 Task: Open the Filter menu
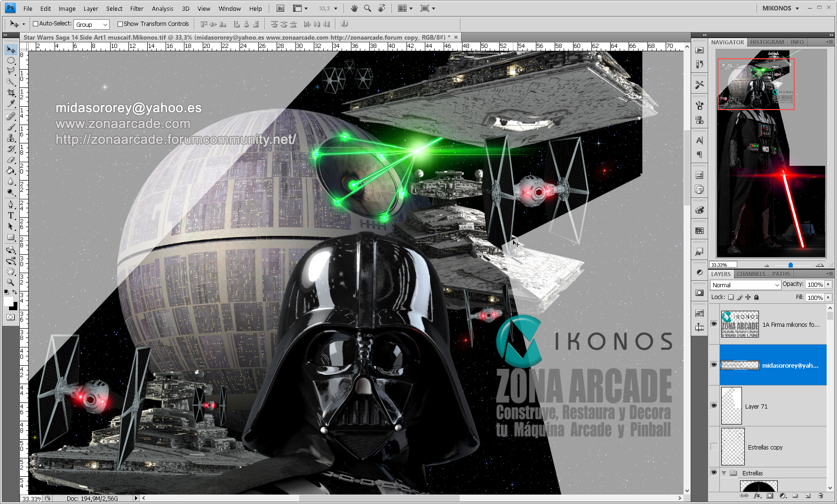pos(136,8)
